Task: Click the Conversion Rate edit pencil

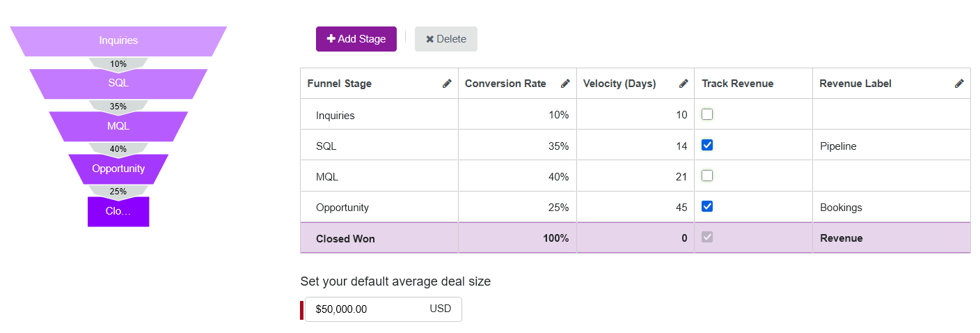Action: [x=565, y=84]
